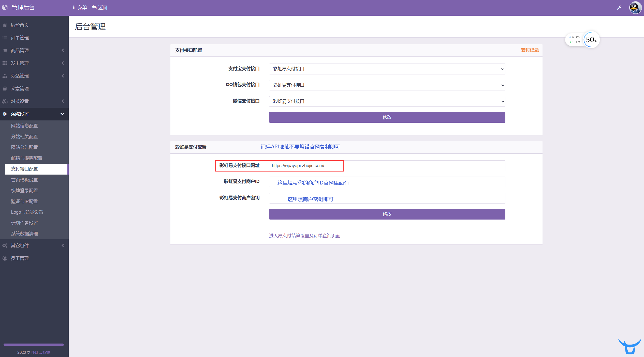Click the purple progress bar in sidebar footer
This screenshot has width=644, height=357.
(34, 345)
